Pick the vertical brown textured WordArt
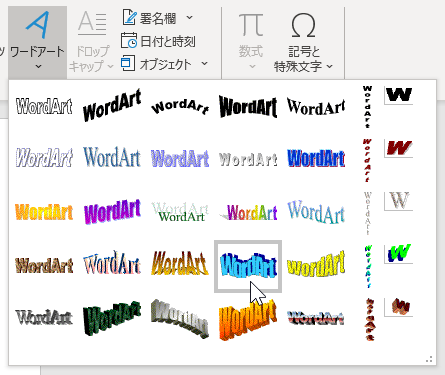445x375 pixels. 369,319
